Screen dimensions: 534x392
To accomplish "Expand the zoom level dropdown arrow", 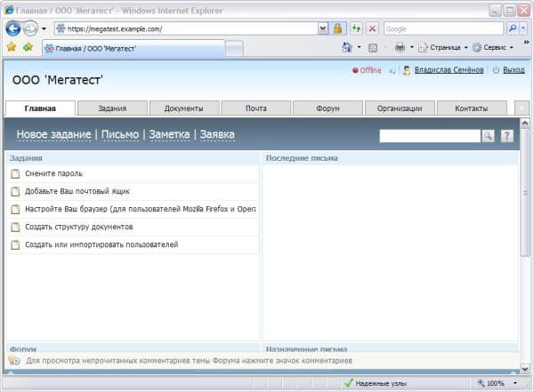I will pos(515,383).
